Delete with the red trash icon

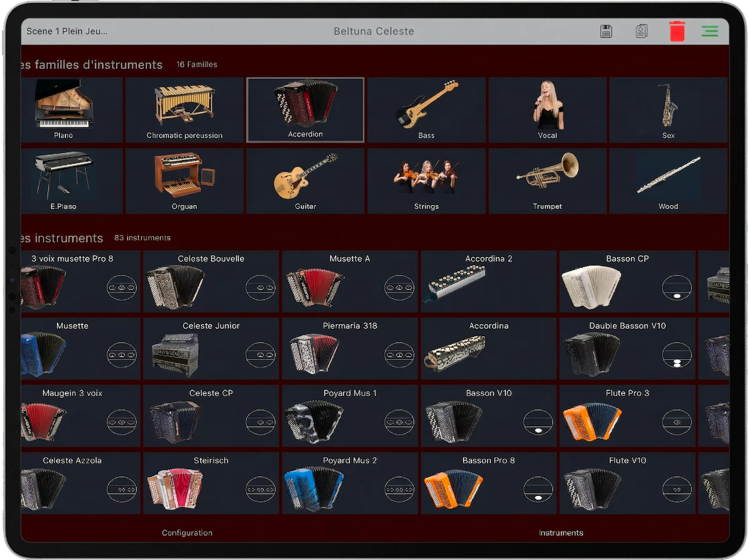pyautogui.click(x=677, y=32)
